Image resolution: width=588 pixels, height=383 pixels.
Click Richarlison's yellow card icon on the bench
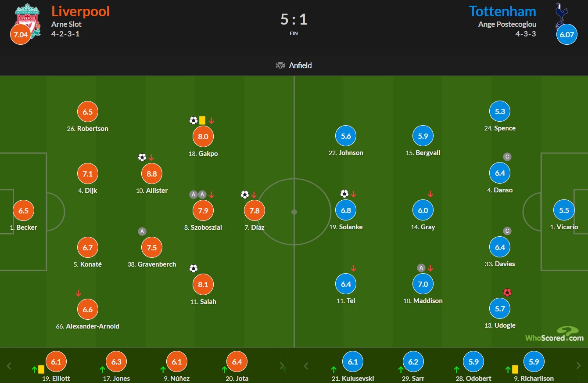515,369
